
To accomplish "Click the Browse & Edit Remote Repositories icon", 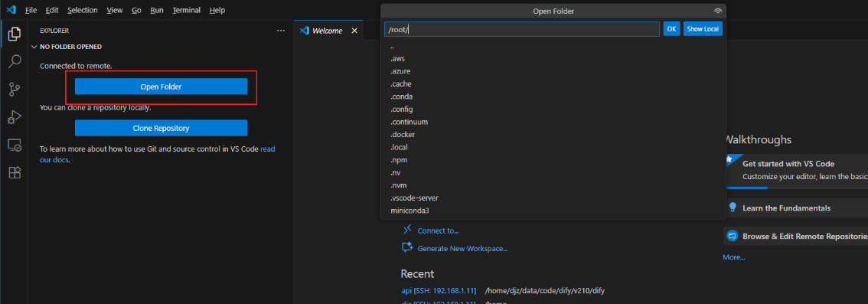I will pyautogui.click(x=733, y=236).
